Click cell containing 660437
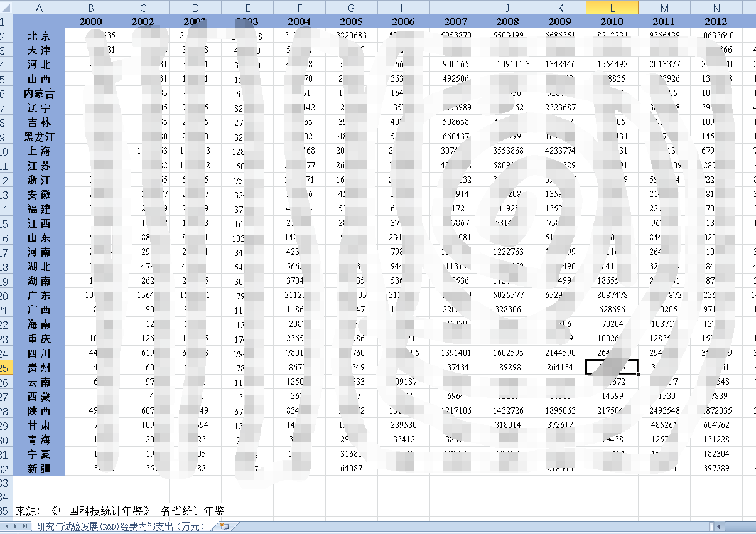756x534 pixels. pyautogui.click(x=455, y=137)
